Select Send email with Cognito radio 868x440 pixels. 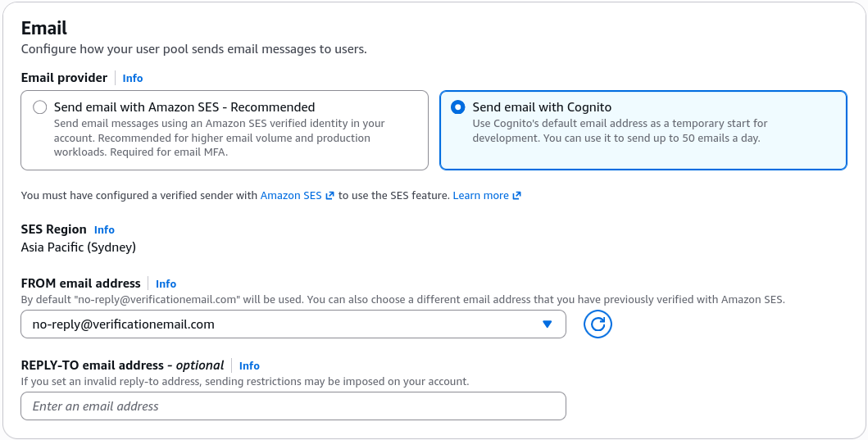click(x=458, y=107)
